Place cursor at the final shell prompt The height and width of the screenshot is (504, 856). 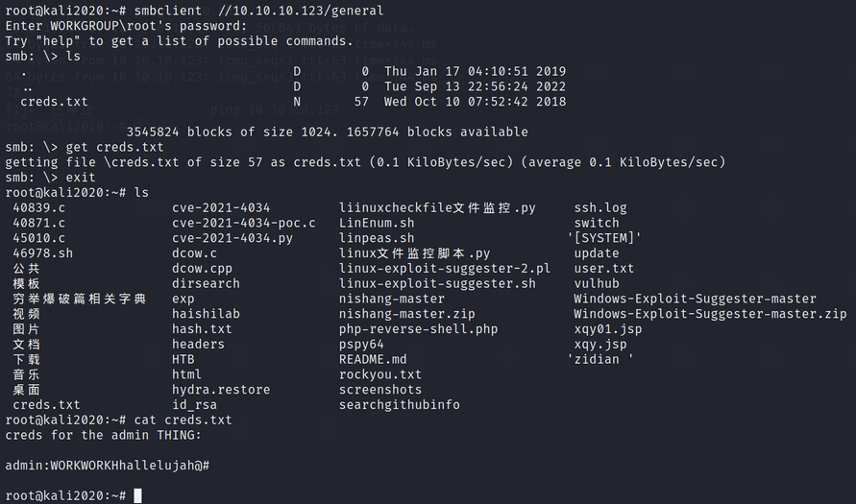click(138, 495)
